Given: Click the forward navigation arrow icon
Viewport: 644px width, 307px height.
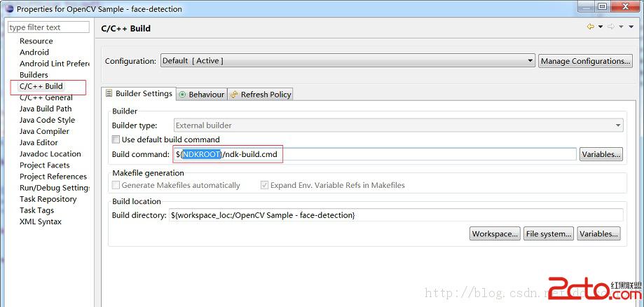Looking at the screenshot, I should pyautogui.click(x=611, y=27).
